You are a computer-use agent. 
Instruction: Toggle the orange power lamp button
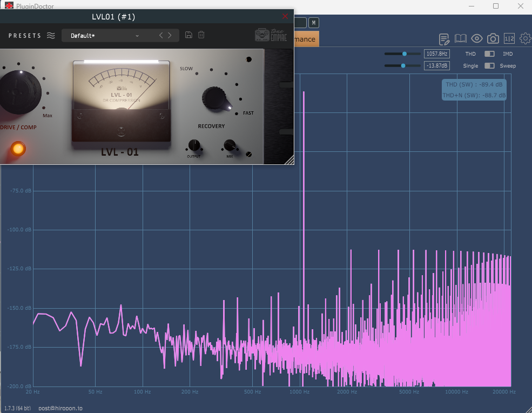[18, 149]
